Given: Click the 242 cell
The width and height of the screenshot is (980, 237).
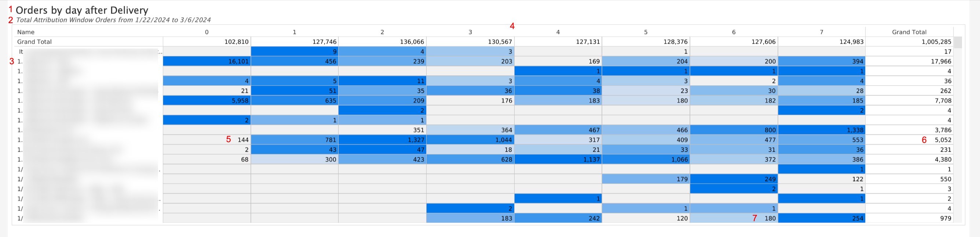Looking at the screenshot, I should 558,218.
